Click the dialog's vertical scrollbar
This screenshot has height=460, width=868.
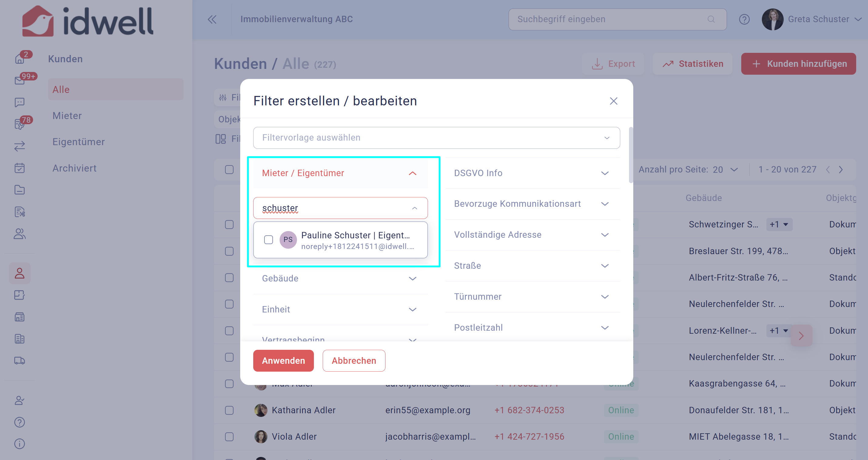[631, 155]
